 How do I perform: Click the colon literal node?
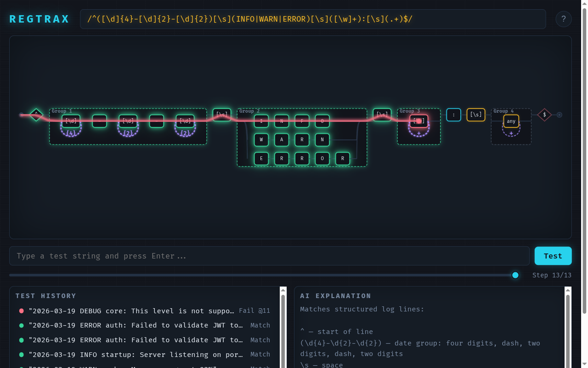coord(453,115)
